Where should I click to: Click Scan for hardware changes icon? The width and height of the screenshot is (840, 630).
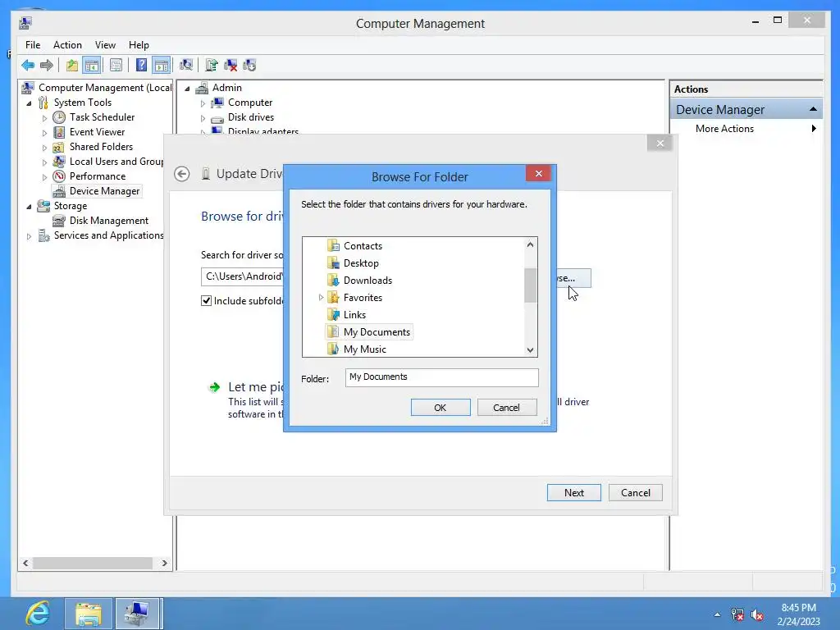coord(186,66)
